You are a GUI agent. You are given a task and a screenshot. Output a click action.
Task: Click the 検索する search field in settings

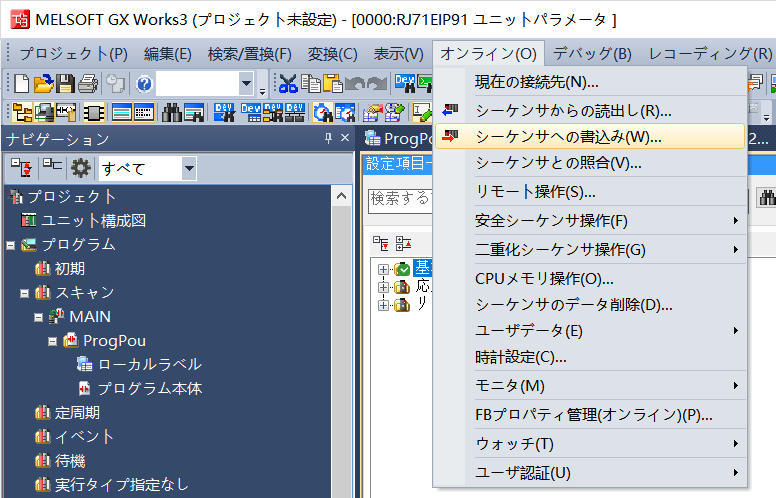(x=398, y=199)
